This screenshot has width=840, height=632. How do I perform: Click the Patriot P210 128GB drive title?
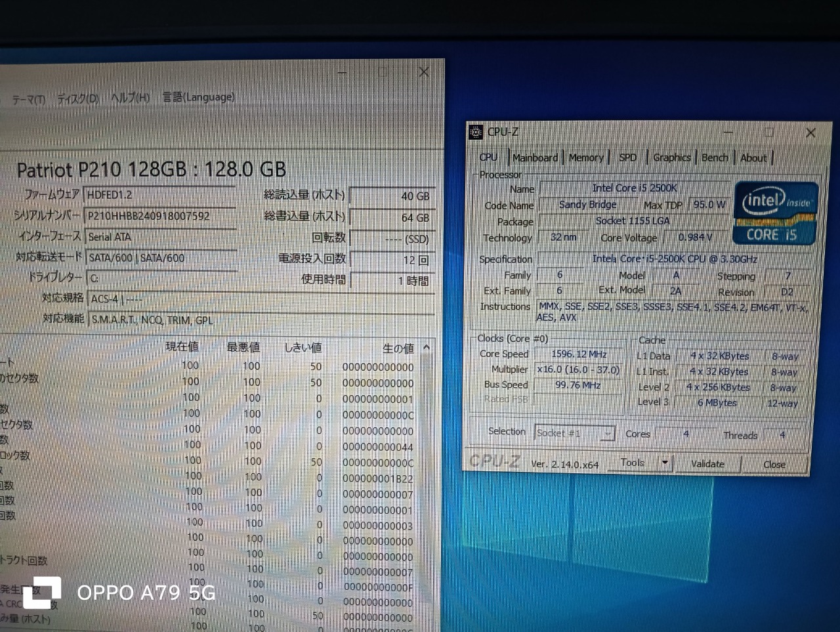point(151,170)
